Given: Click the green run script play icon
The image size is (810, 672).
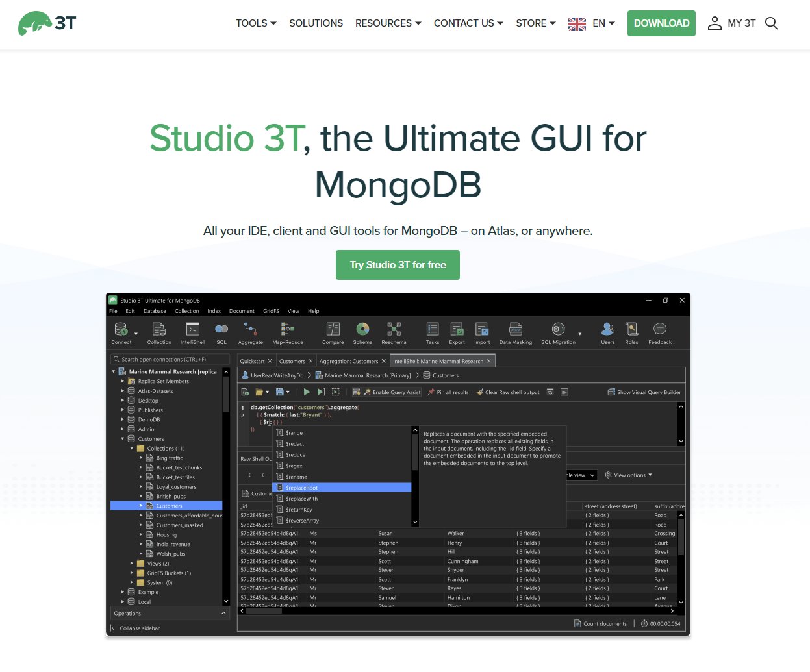Looking at the screenshot, I should coord(307,392).
